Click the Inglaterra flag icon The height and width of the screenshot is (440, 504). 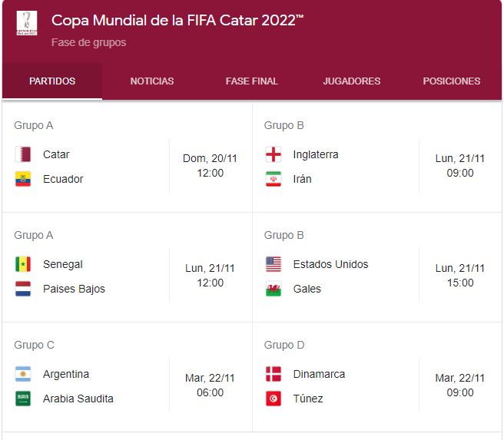[274, 154]
